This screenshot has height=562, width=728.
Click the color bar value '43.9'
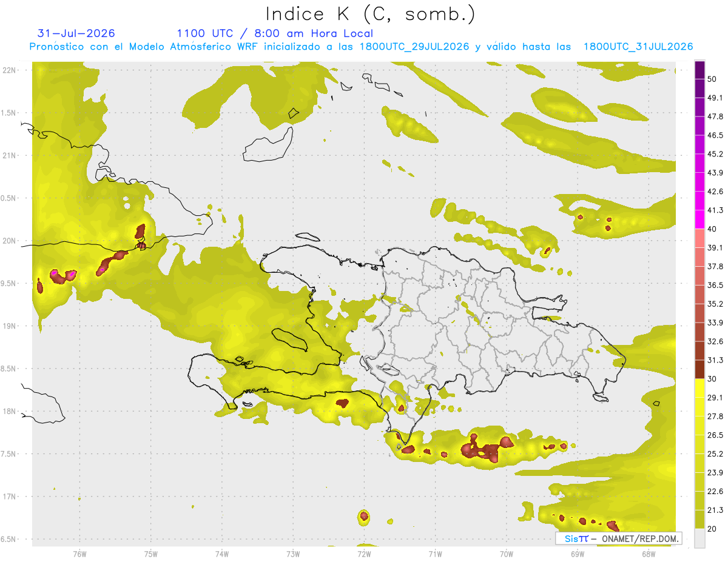(715, 173)
